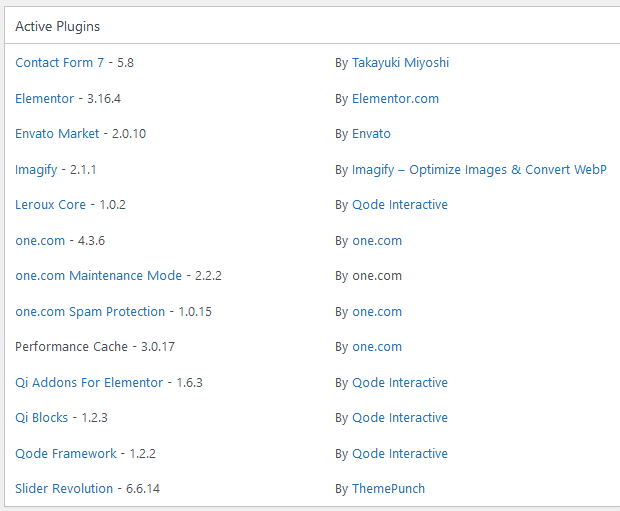Click the Elementor.com author link

pyautogui.click(x=395, y=99)
